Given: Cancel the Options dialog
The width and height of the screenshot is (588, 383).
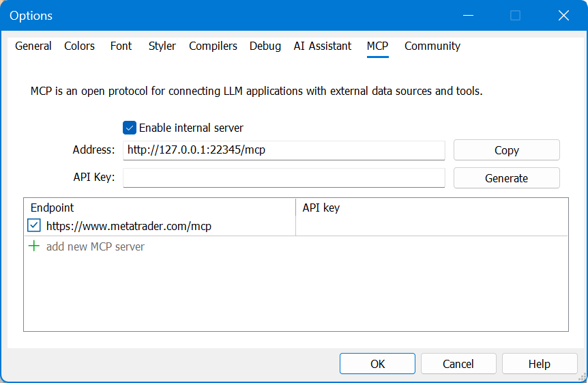Looking at the screenshot, I should (x=458, y=363).
